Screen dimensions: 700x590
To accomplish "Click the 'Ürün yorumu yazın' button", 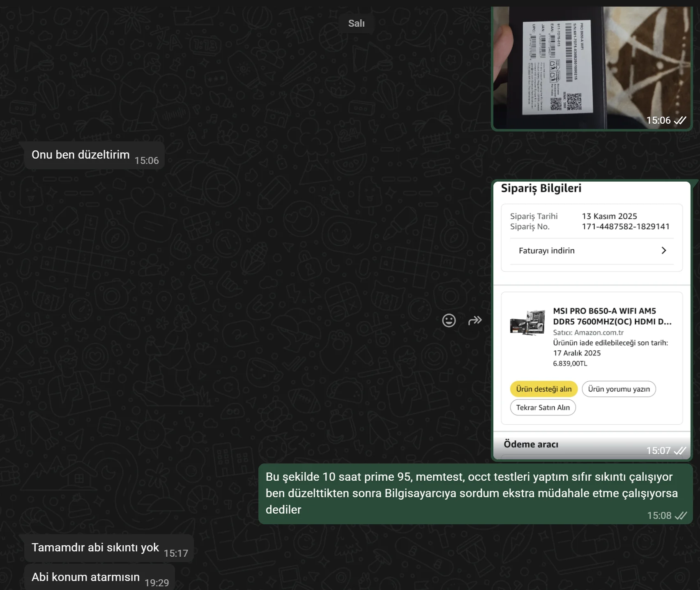I will [619, 389].
